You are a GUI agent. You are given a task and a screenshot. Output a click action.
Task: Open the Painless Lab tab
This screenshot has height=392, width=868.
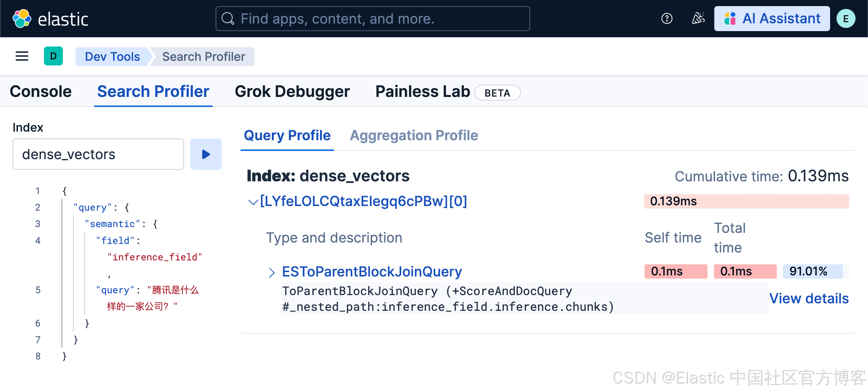click(x=423, y=92)
